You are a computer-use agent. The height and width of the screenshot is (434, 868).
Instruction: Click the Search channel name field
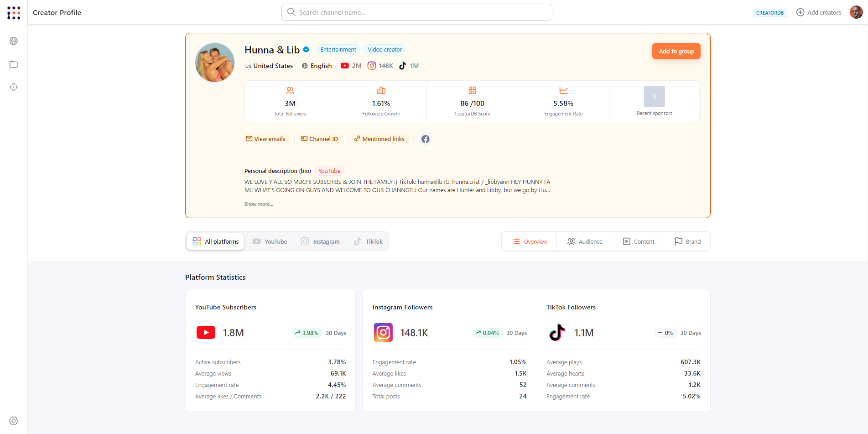click(416, 12)
